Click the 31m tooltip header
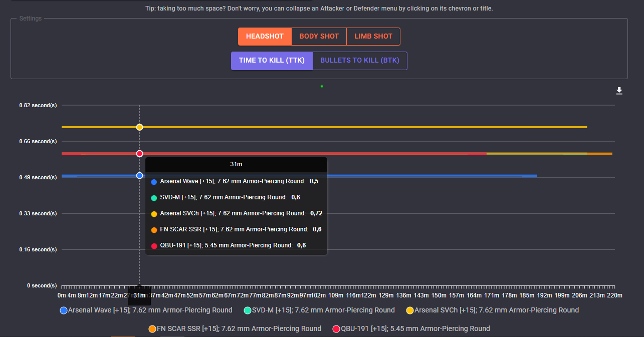This screenshot has height=337, width=644. point(236,164)
